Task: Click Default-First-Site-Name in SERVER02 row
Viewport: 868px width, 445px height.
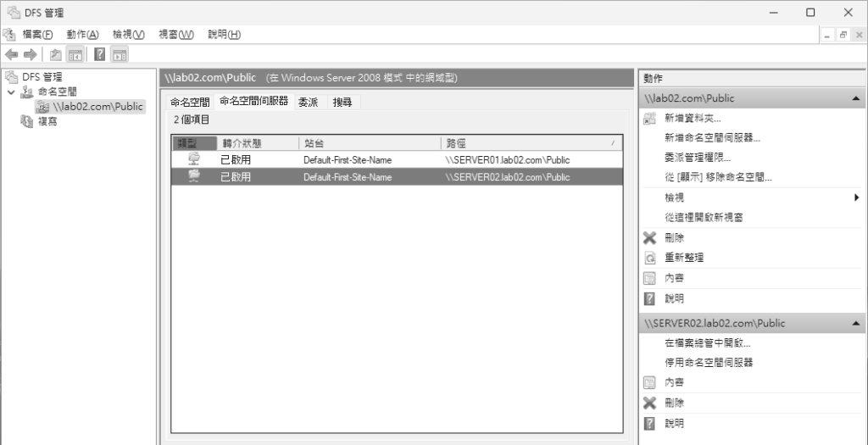Action: (x=348, y=177)
